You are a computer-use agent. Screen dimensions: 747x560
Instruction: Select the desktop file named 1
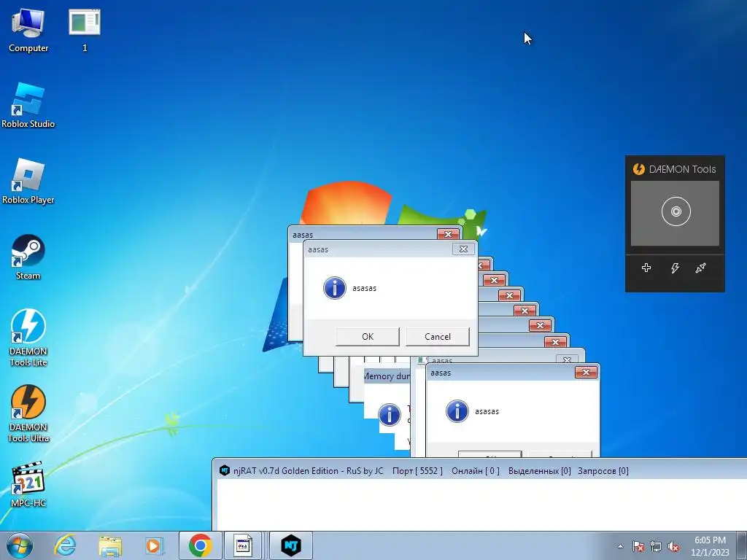(85, 29)
